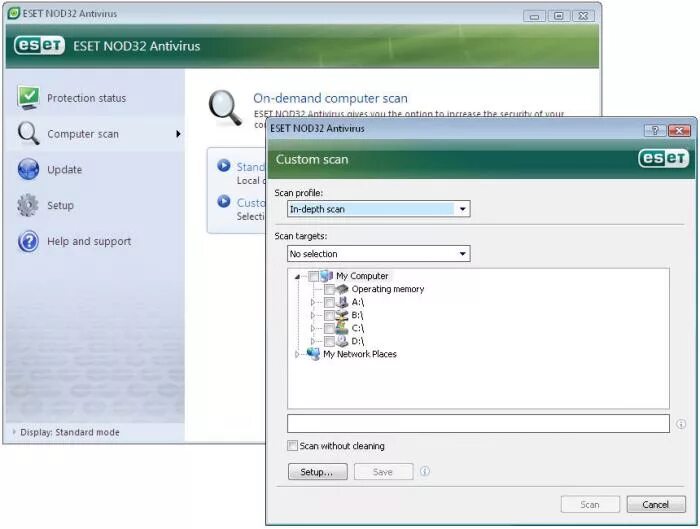
Task: Click the ESET app icon in main title bar
Action: tap(14, 13)
